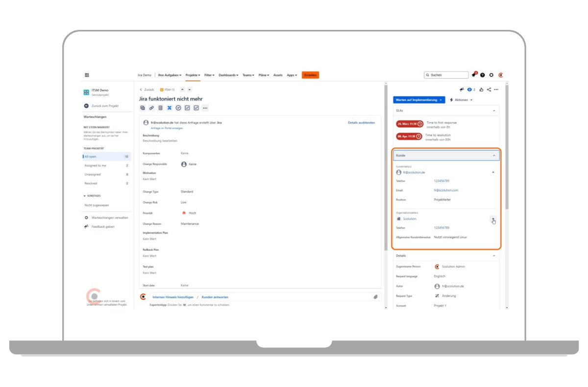The image size is (588, 387).
Task: Click the thumbs up vote icon
Action: click(482, 90)
